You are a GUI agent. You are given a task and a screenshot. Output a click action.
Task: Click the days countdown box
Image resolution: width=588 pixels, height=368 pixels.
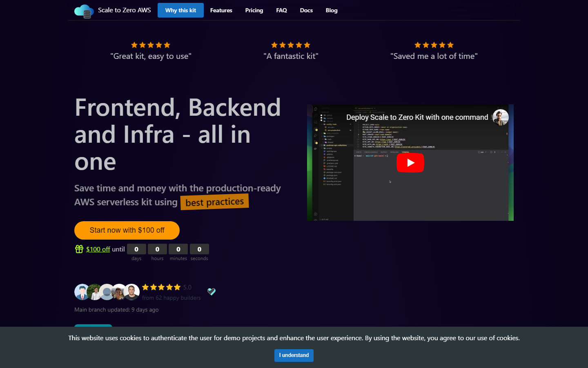(x=136, y=249)
